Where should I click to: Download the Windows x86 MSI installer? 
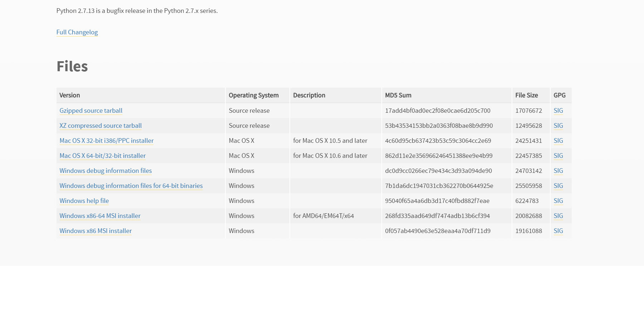click(x=96, y=231)
